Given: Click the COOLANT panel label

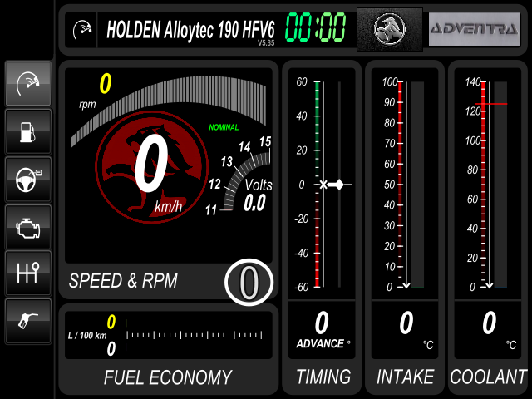Looking at the screenshot, I should (x=489, y=377).
